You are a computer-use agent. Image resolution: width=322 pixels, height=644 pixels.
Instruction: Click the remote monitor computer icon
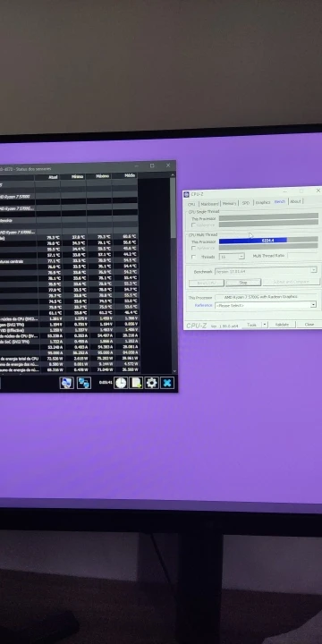(66, 383)
